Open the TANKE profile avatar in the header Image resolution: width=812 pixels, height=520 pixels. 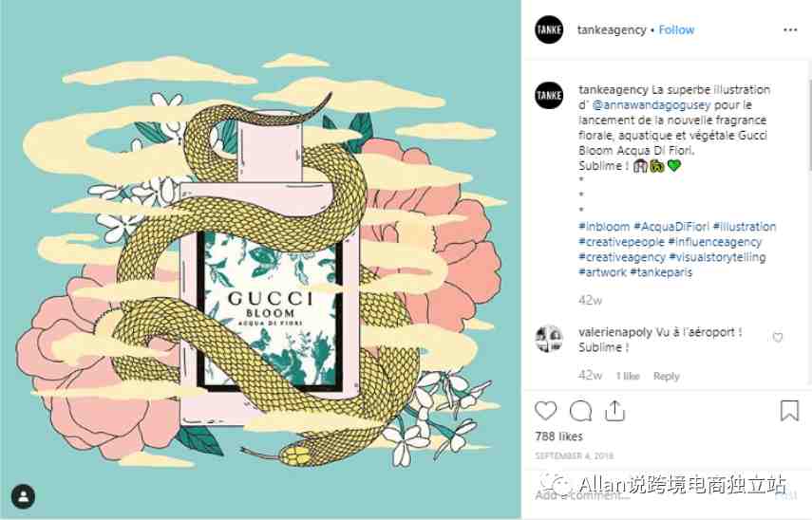coord(549,30)
